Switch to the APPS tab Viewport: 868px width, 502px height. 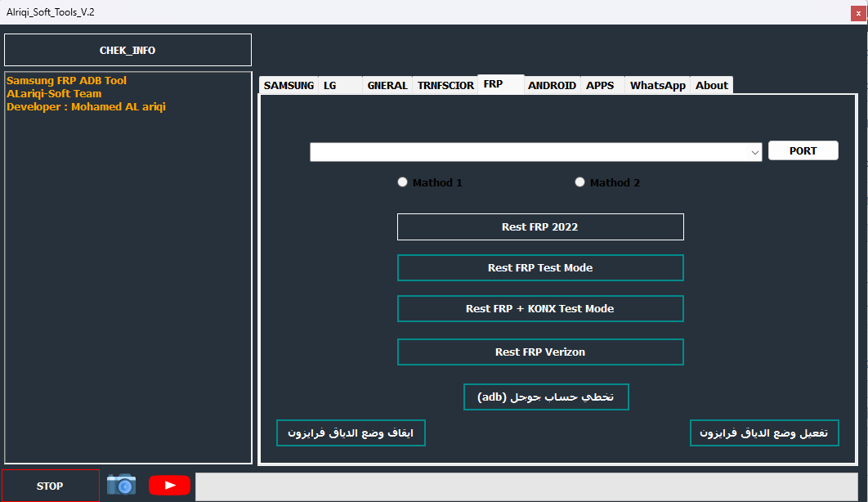pyautogui.click(x=601, y=84)
